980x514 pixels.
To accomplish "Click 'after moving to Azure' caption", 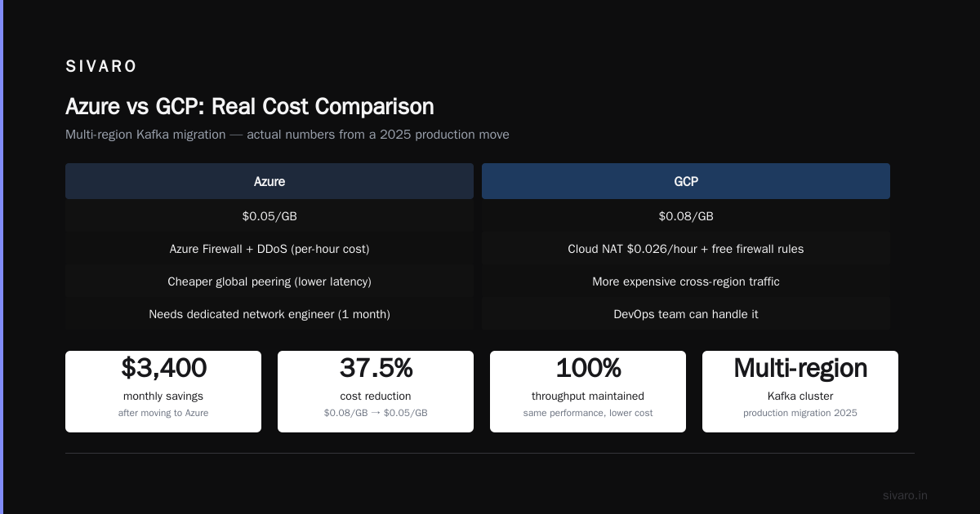I will click(163, 413).
